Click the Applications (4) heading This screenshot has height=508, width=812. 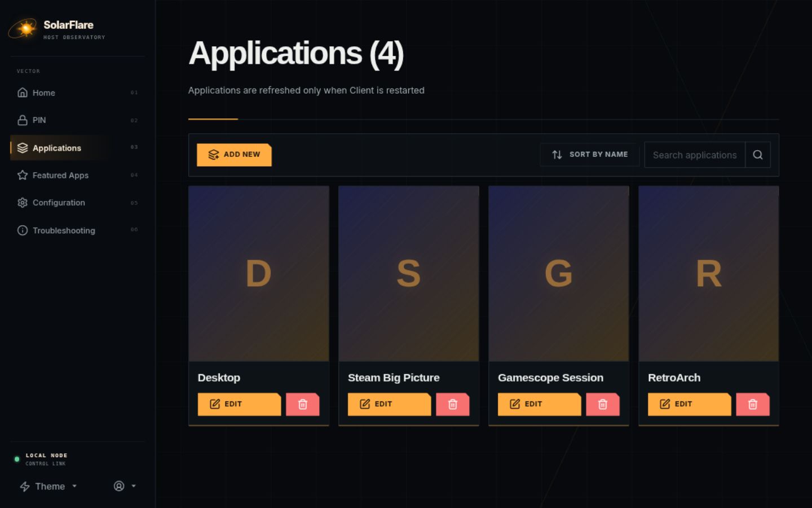coord(296,54)
